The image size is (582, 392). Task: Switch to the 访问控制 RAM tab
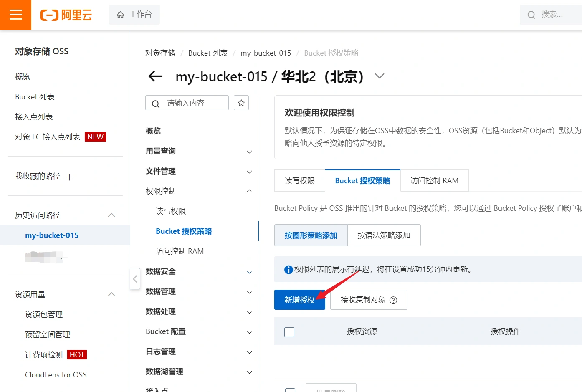click(434, 181)
